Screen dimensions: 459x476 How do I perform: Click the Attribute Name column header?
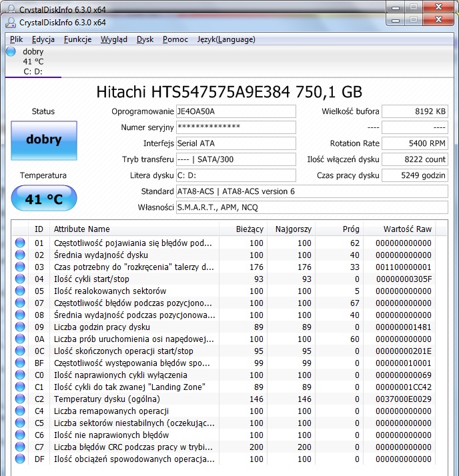coord(134,229)
